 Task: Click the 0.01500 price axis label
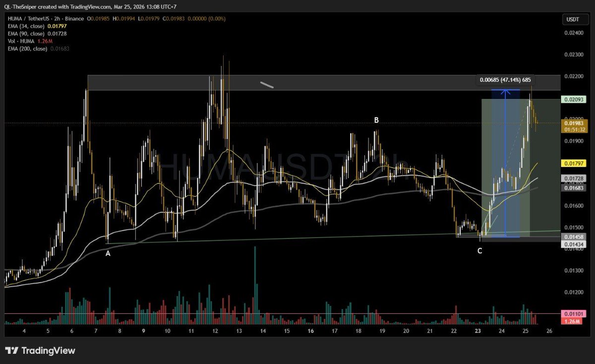(574, 227)
